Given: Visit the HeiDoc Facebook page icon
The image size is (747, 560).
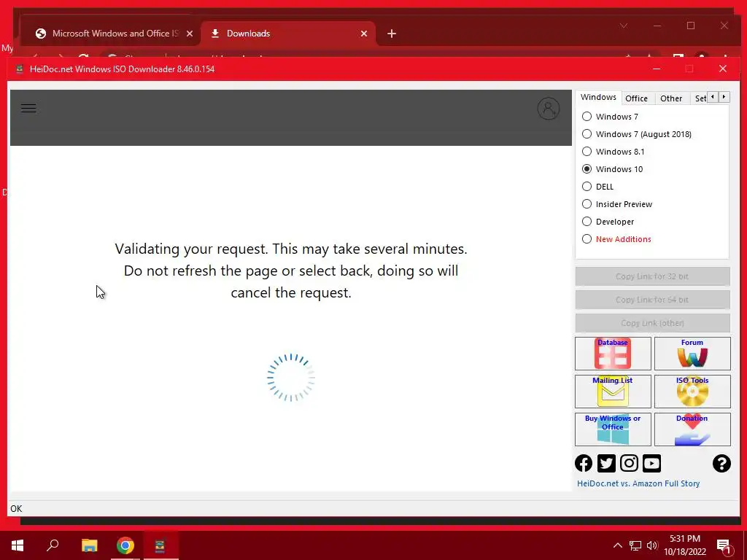Looking at the screenshot, I should tap(584, 463).
